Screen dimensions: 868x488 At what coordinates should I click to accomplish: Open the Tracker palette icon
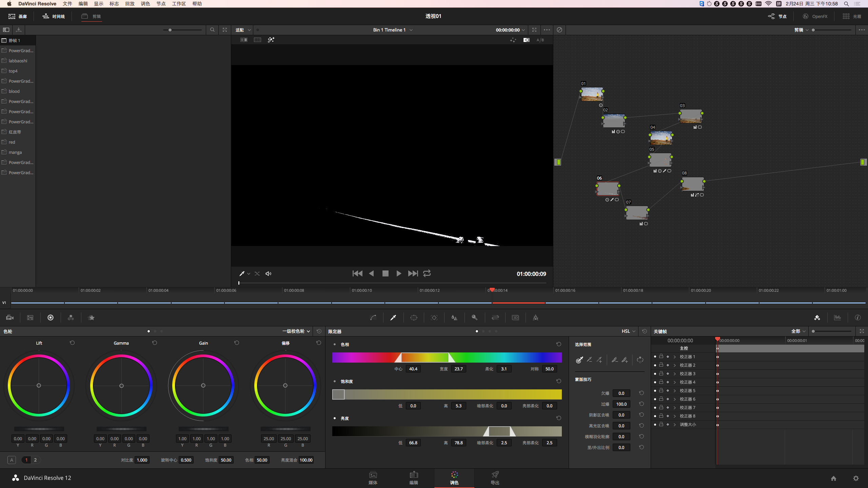(434, 318)
